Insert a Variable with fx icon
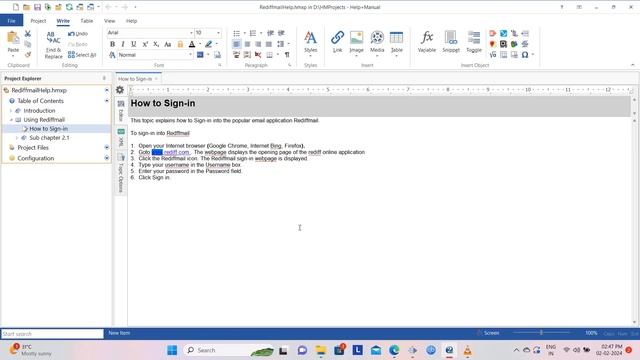The width and height of the screenshot is (640, 360). (427, 42)
